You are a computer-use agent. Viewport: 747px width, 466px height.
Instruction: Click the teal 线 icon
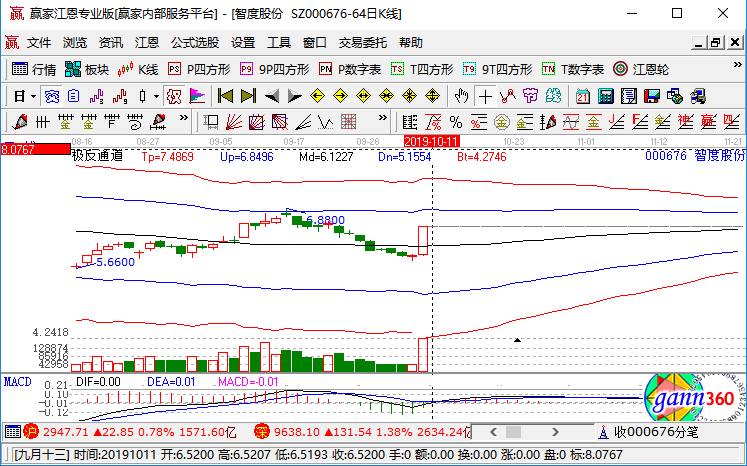(554, 96)
